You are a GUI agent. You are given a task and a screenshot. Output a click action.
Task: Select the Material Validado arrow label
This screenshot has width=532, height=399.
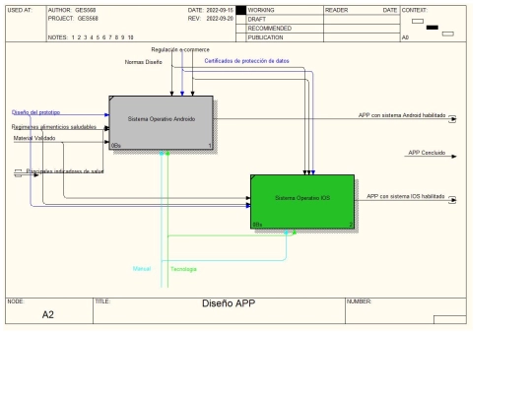34,138
